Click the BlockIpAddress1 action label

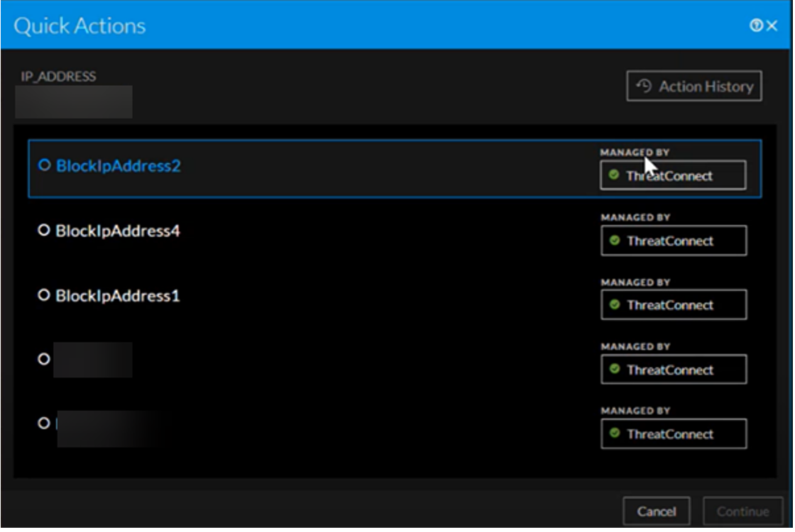pos(118,295)
